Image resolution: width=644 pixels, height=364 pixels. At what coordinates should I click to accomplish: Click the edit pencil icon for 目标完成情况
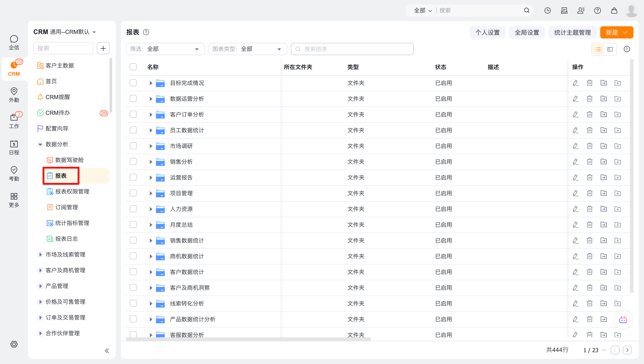pos(575,83)
